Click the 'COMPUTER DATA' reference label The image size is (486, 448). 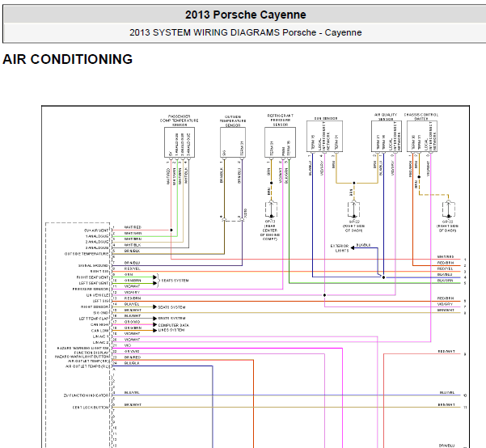174,325
